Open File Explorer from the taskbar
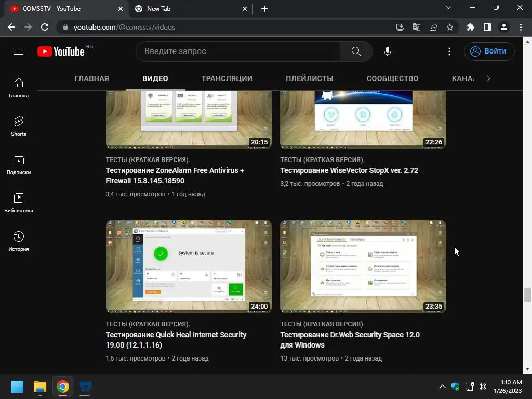Viewport: 532px width, 399px height. point(39,387)
